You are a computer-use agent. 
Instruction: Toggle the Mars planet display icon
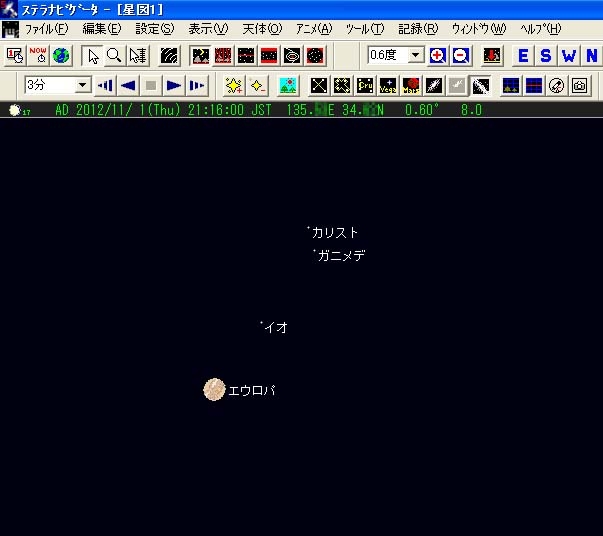pos(411,85)
